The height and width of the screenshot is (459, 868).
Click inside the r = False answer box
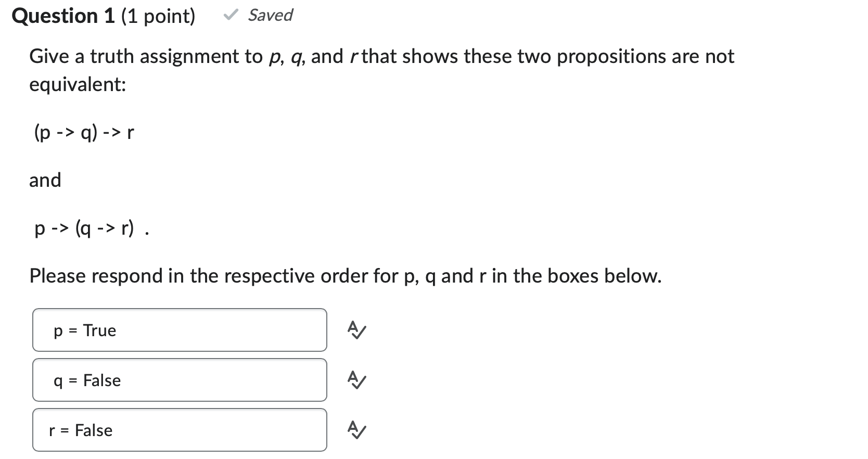point(180,430)
